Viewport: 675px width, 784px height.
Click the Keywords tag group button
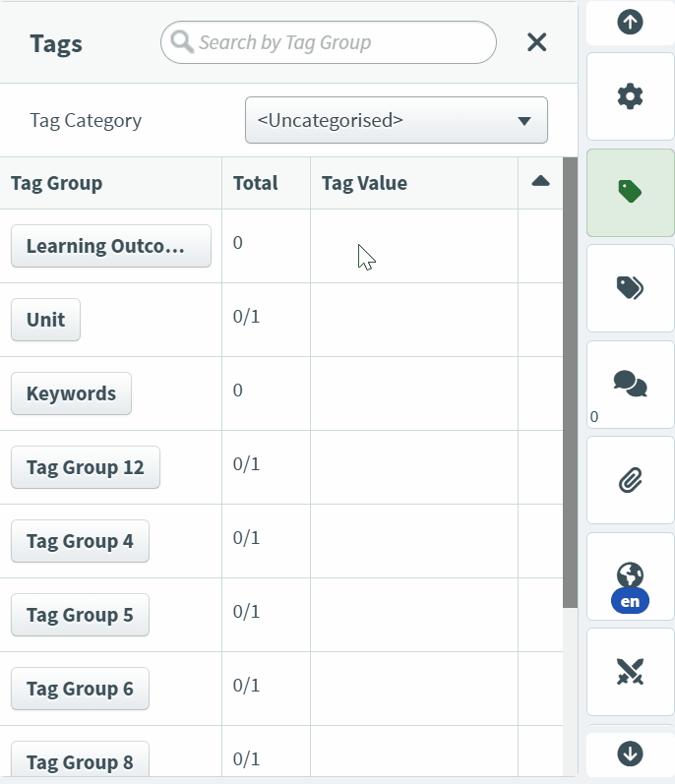click(71, 393)
